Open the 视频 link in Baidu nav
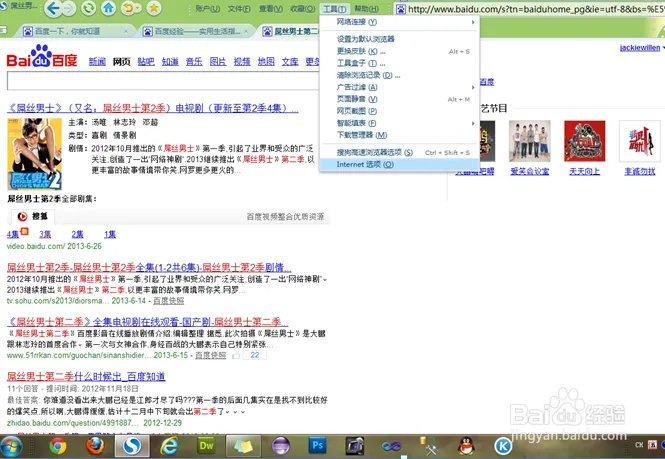Screen dimensions: 665x459 point(242,62)
